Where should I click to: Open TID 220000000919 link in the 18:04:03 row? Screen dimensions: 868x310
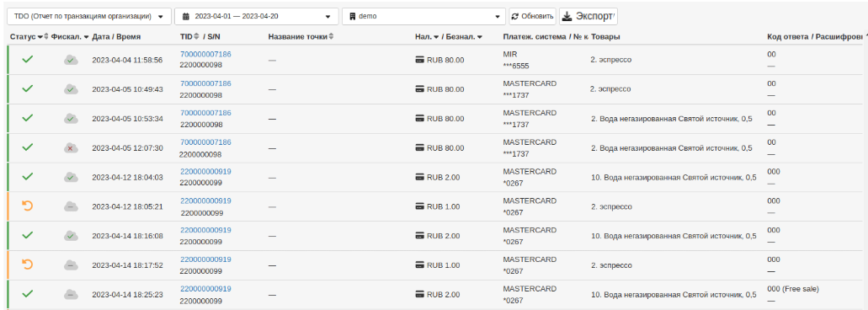tap(206, 172)
